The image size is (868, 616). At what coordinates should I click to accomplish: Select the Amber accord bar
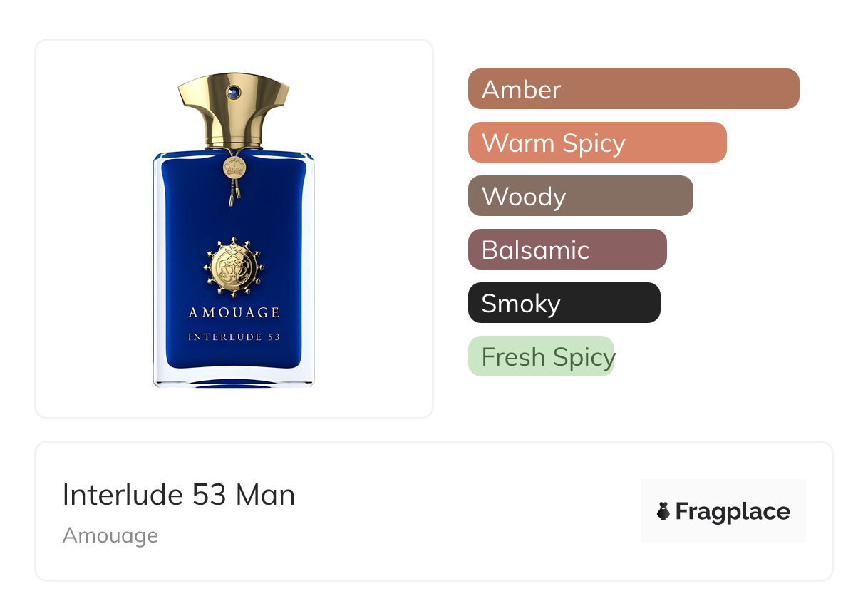[634, 89]
